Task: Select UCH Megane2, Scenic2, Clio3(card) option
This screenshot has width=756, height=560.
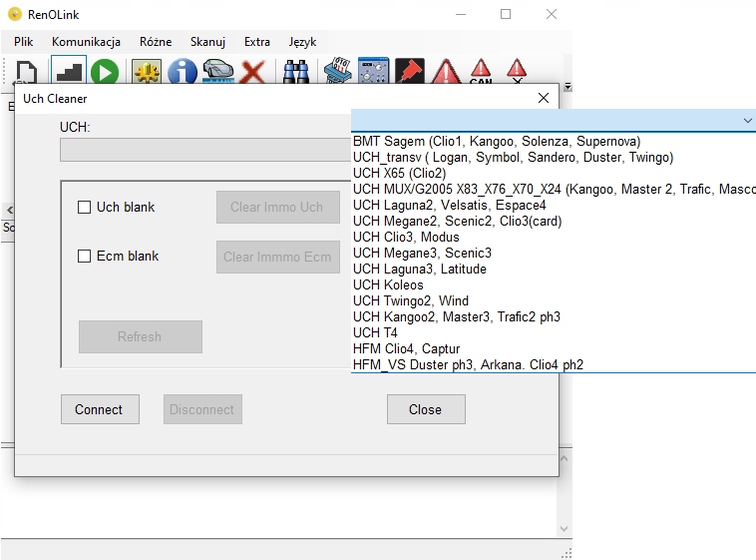Action: click(554, 221)
